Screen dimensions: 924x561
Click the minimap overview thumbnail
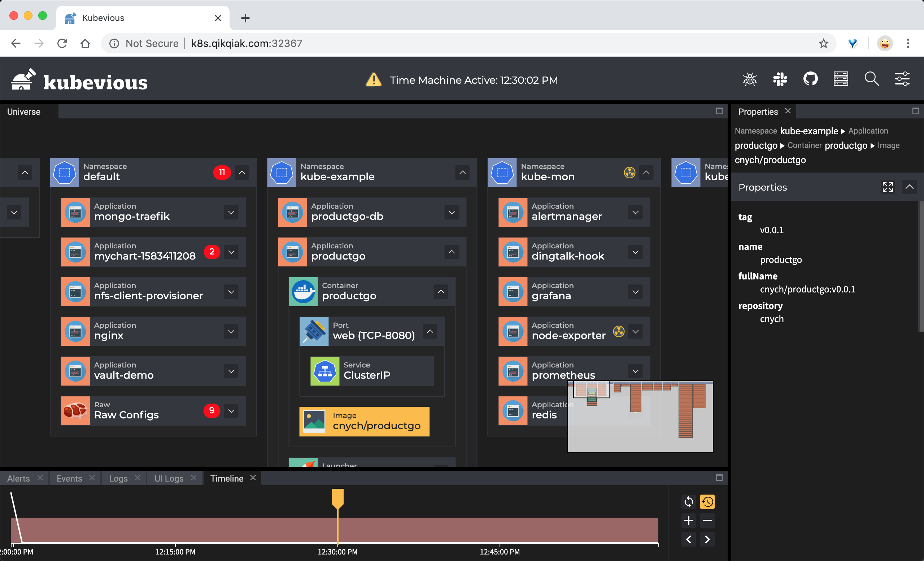coord(641,417)
